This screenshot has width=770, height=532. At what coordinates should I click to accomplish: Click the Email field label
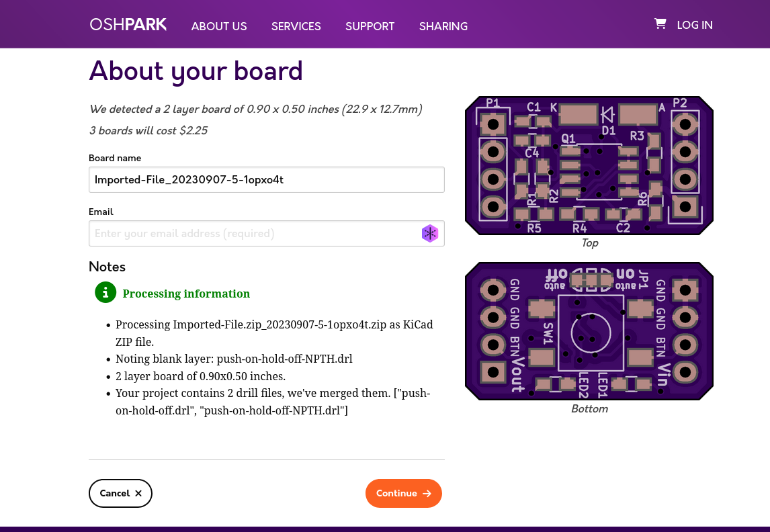click(x=101, y=212)
